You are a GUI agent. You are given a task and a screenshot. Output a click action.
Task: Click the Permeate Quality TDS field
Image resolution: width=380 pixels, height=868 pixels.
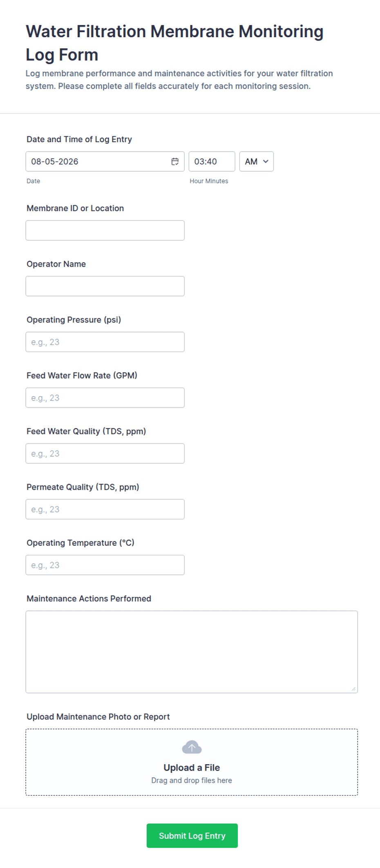click(105, 509)
